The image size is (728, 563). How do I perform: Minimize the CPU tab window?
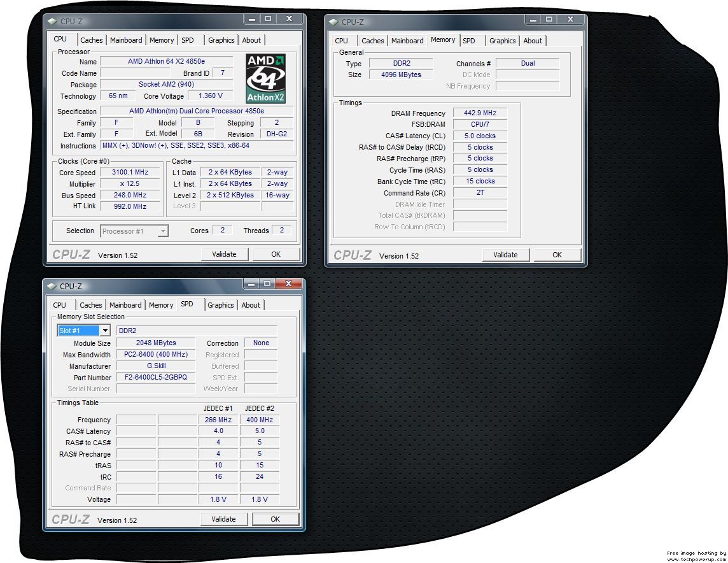tap(251, 19)
